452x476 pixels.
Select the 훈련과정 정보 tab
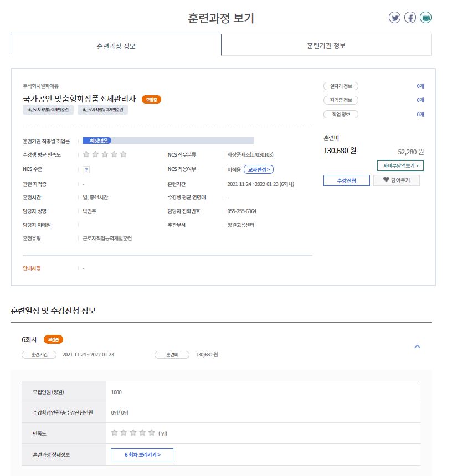point(116,45)
